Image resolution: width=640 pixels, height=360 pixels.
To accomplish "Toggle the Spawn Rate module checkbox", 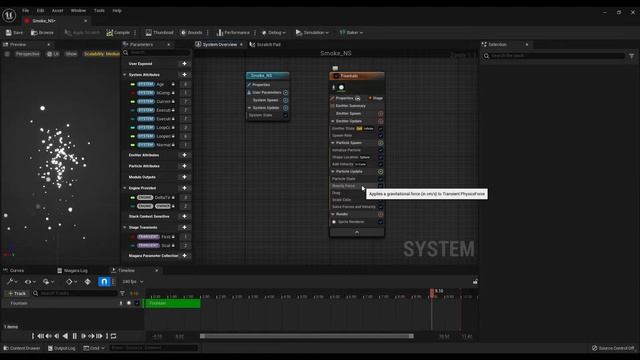I will point(380,136).
